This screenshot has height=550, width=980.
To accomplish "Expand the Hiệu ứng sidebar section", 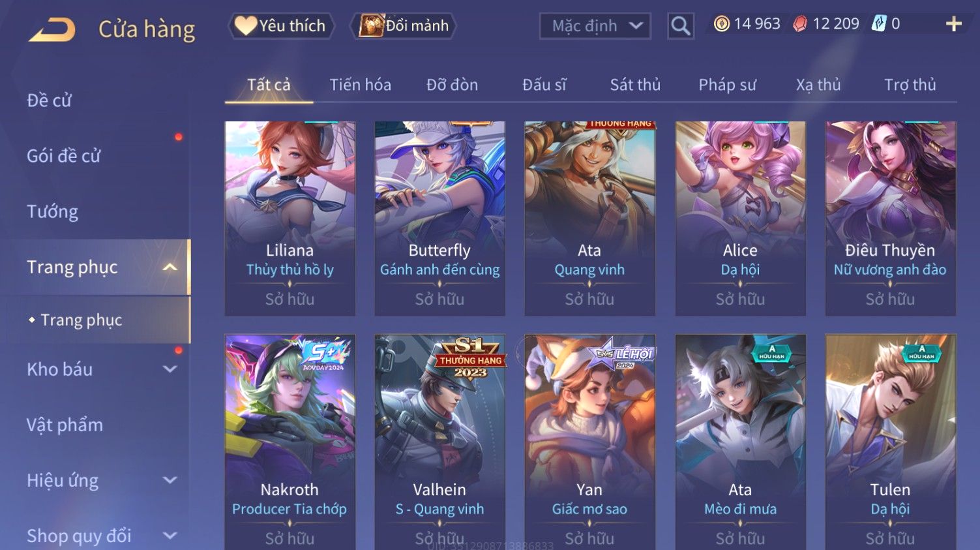I will [x=170, y=480].
